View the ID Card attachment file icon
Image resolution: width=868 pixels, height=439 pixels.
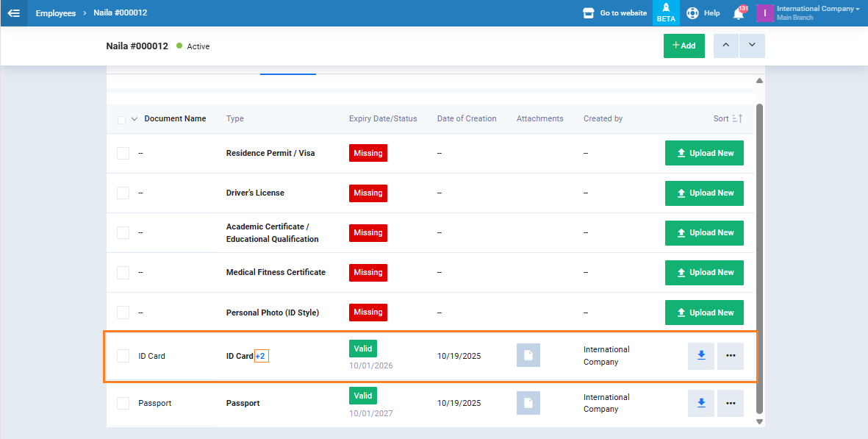(x=528, y=356)
